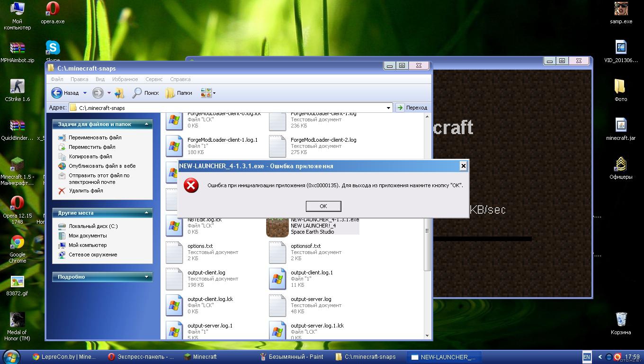Go up one folder level
This screenshot has width=644, height=364.
point(119,93)
